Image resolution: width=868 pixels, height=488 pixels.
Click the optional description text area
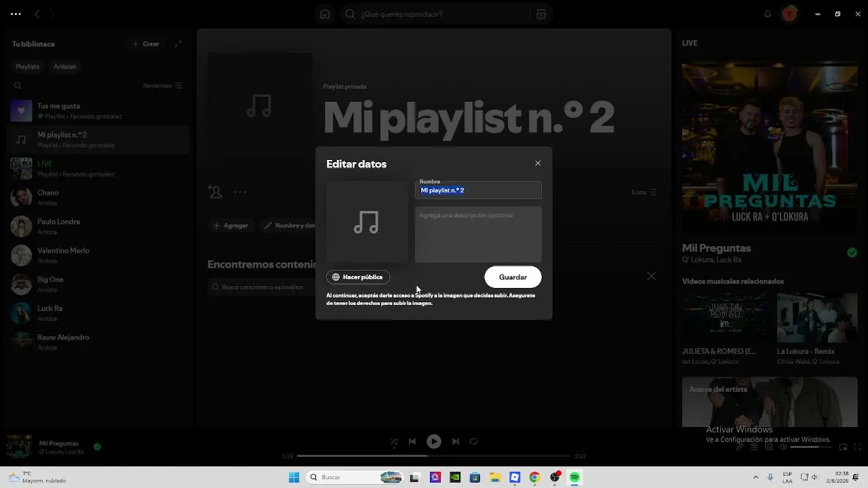(478, 235)
